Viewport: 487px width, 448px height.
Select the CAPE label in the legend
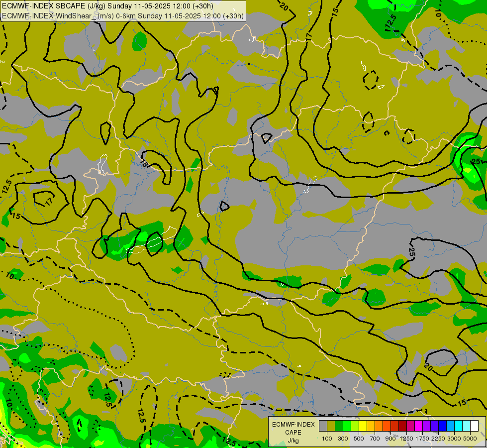point(293,433)
